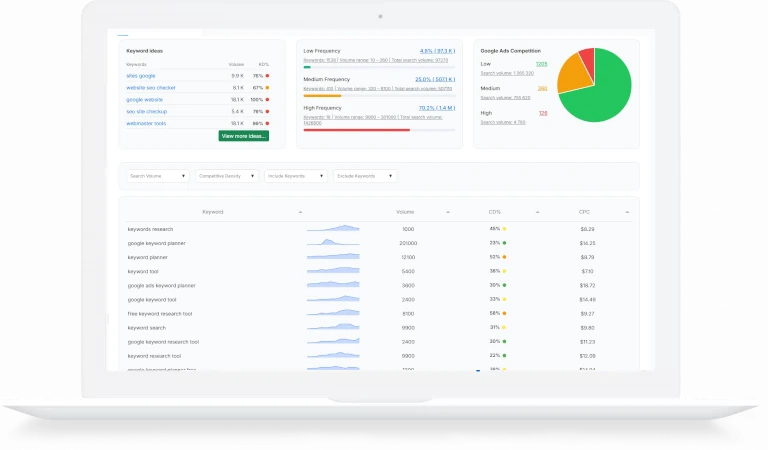Sort table by Keyword column arrow

[x=300, y=212]
